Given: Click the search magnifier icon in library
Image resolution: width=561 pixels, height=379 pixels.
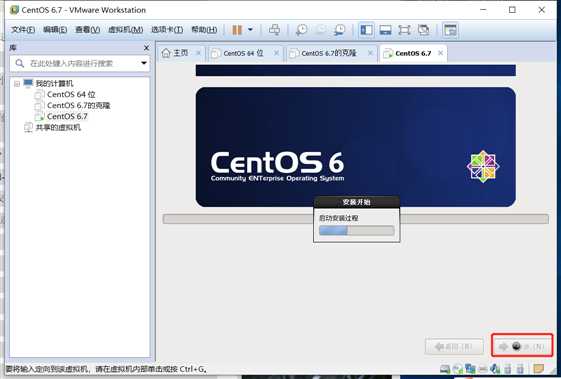Looking at the screenshot, I should tap(20, 63).
